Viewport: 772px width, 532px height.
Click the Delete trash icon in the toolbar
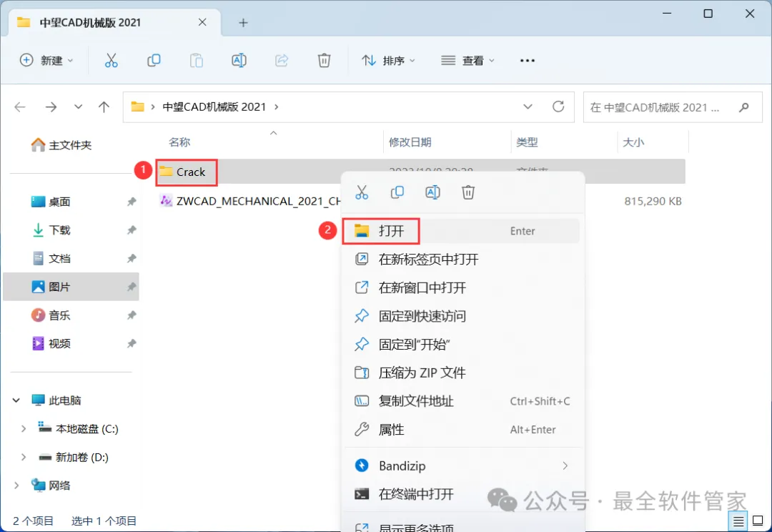324,61
